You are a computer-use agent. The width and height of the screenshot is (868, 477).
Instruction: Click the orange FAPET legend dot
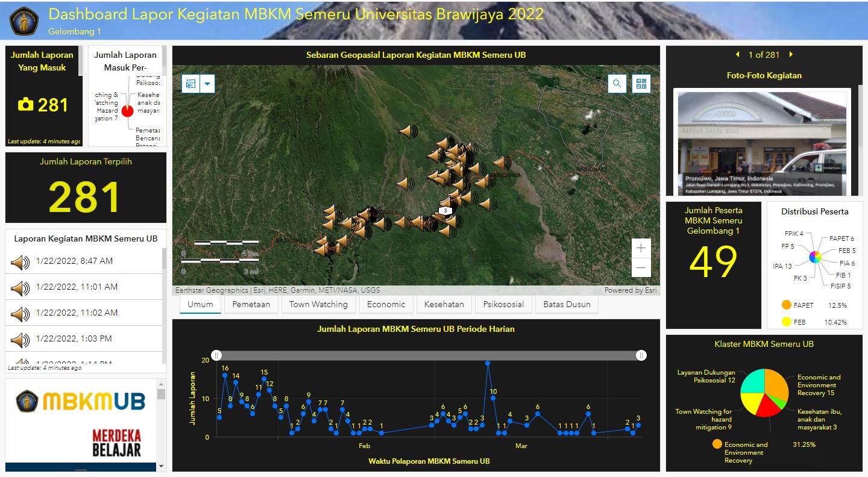pos(786,305)
